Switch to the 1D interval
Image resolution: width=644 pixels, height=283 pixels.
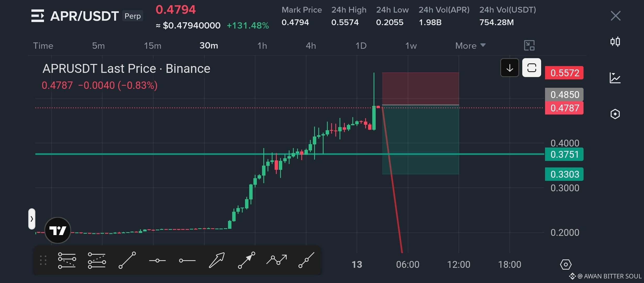tap(361, 46)
